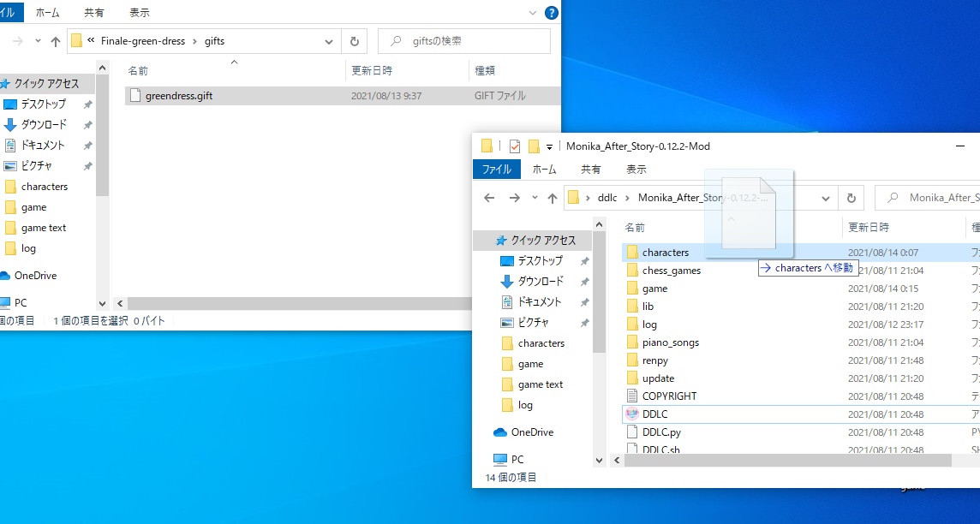Open the DDLC application file
This screenshot has width=980, height=524.
click(x=654, y=414)
